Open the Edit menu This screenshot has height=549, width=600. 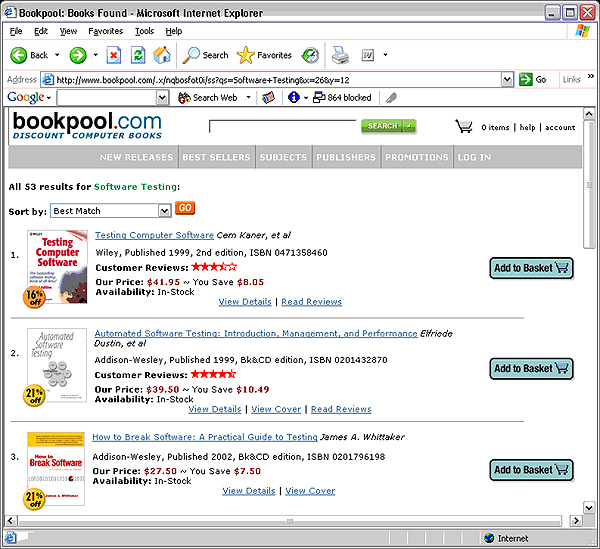(41, 31)
